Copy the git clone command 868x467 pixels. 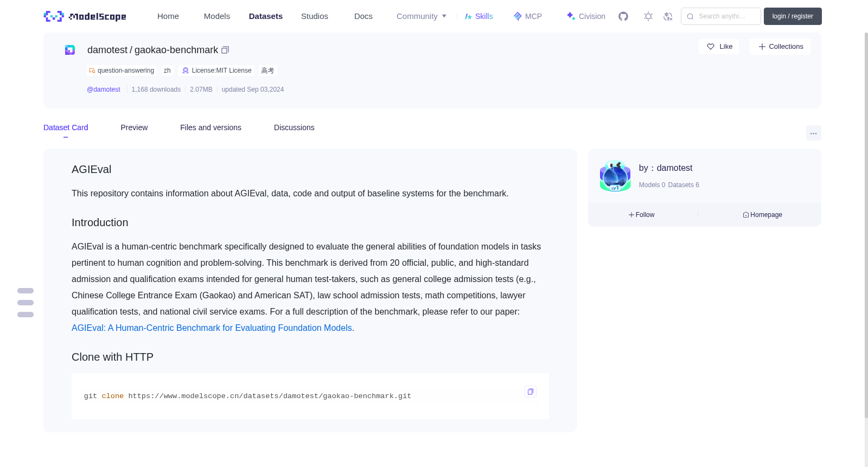[531, 392]
